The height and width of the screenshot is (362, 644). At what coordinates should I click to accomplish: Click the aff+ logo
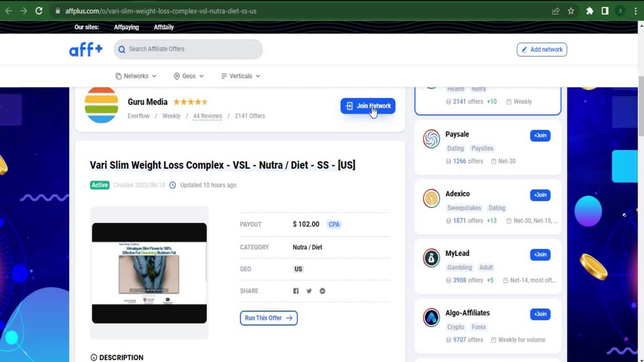coord(86,49)
